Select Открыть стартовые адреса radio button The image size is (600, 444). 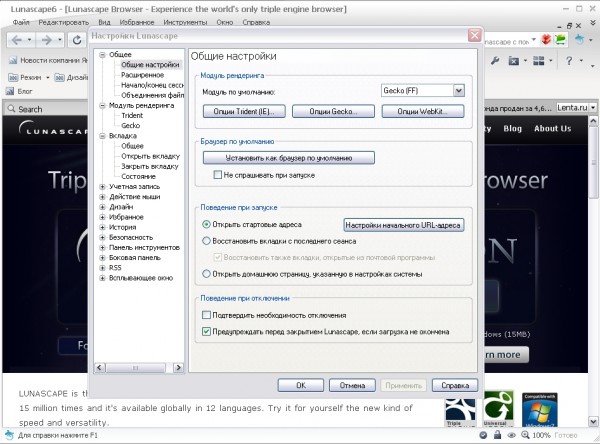pos(206,224)
